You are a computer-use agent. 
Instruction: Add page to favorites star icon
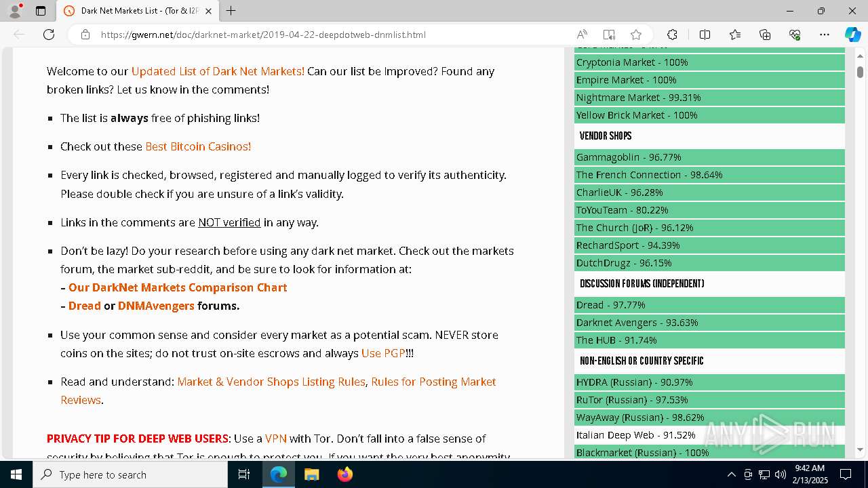click(636, 35)
